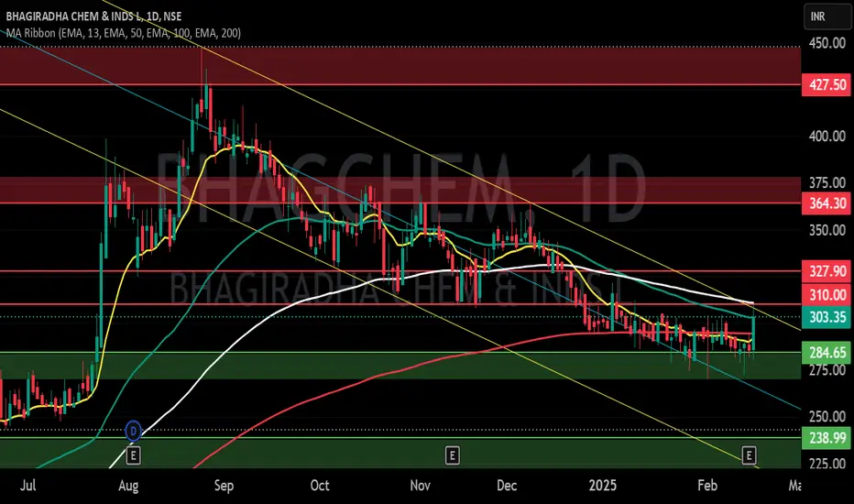854x504 pixels.
Task: Click the 250.00 price axis value
Action: 827,417
